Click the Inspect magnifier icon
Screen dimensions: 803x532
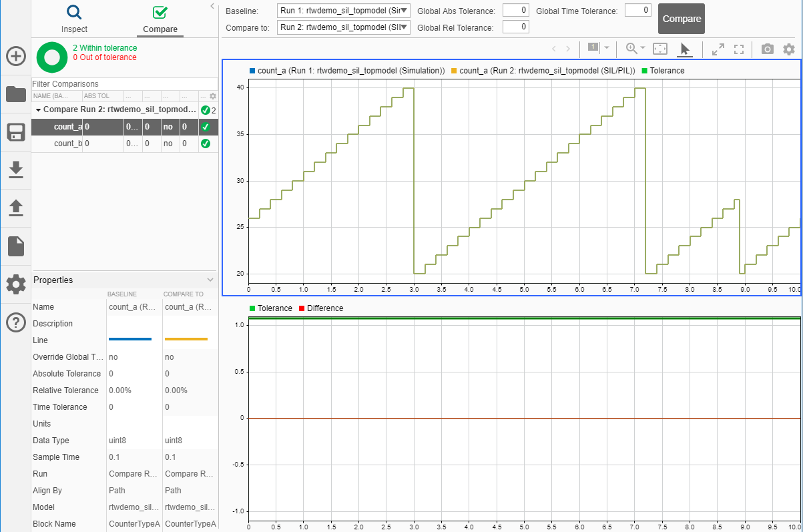[74, 12]
